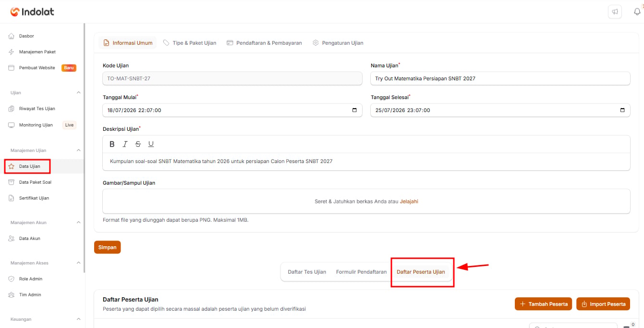Screen dimensions: 644x328
Task: Apply strikethrough in Deskripsi Ujian editor
Action: coord(138,144)
